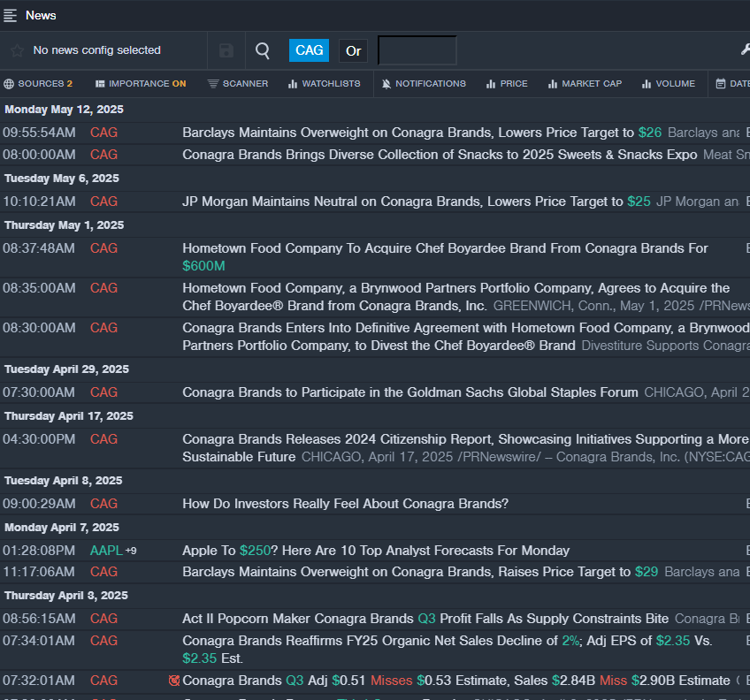750x700 pixels.
Task: Open the Sources 2 filter
Action: point(38,84)
